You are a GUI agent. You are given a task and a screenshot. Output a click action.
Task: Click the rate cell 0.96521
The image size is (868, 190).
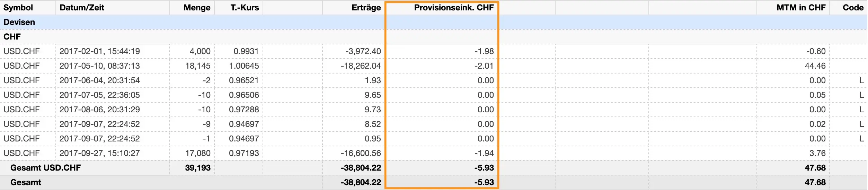(244, 80)
